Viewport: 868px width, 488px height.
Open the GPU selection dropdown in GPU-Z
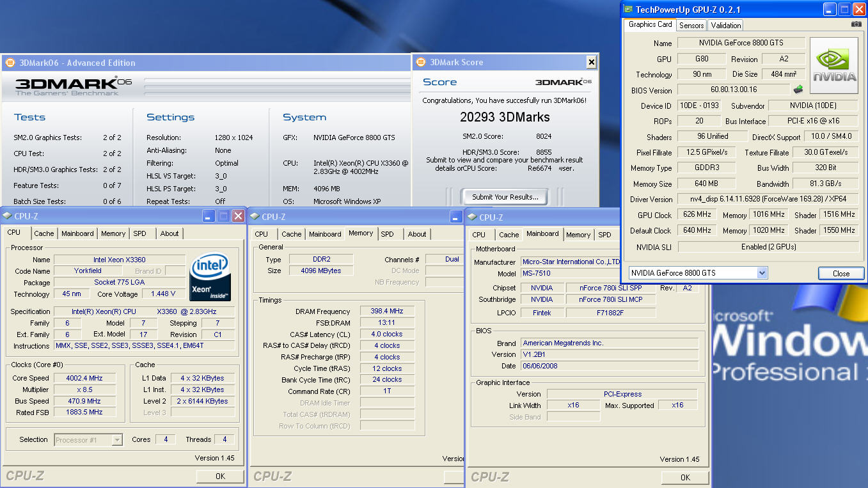pos(762,273)
